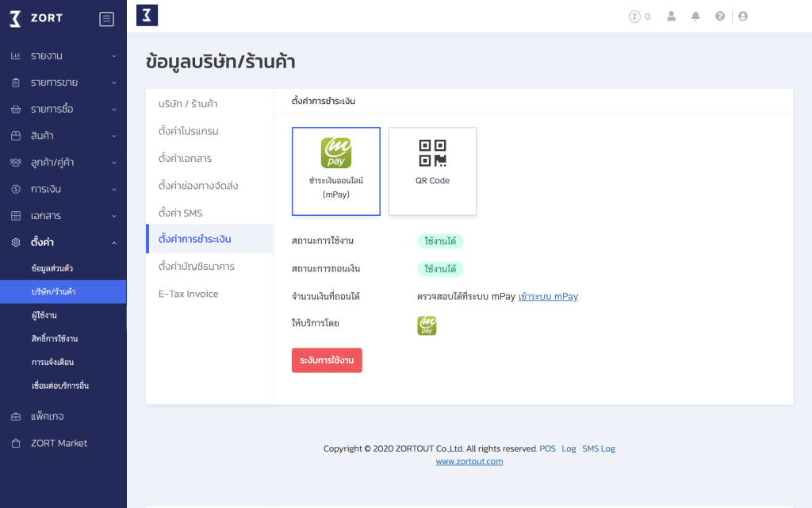The height and width of the screenshot is (508, 812).
Task: Open the Log footer link
Action: point(569,449)
